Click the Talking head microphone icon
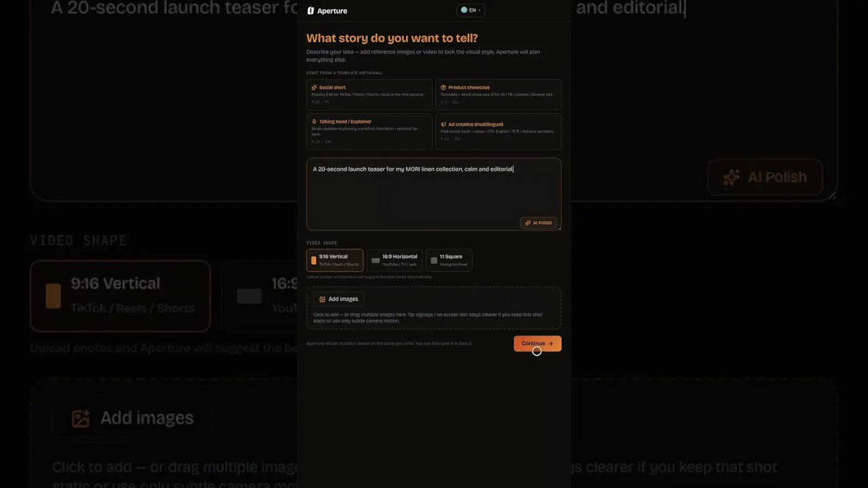The image size is (868, 488). pos(314,121)
